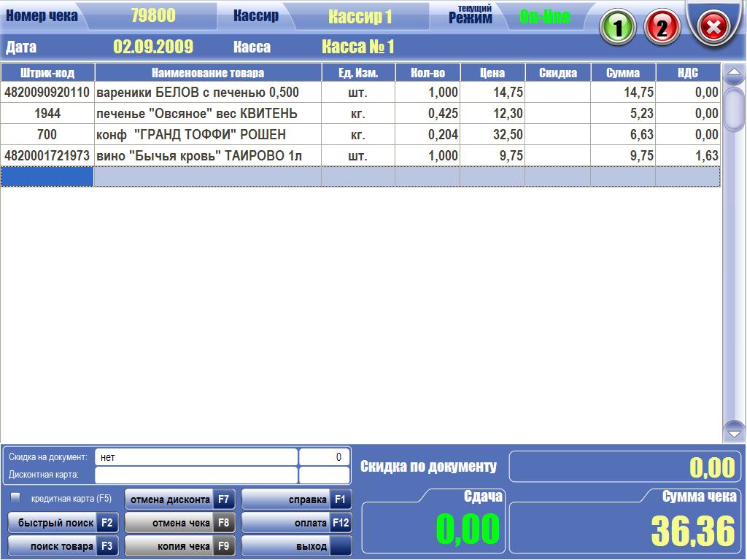The height and width of the screenshot is (560, 747).
Task: Click the Сумма column header
Action: [623, 73]
